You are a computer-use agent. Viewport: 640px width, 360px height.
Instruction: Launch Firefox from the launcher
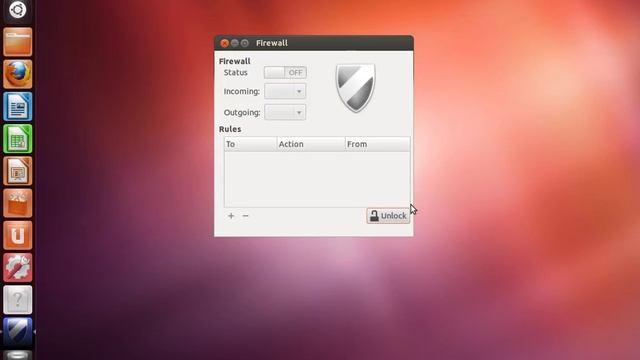[x=18, y=74]
